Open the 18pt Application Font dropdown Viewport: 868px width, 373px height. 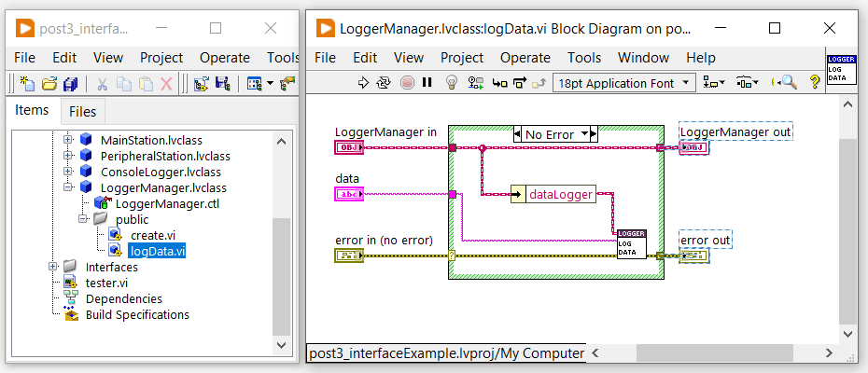(x=623, y=83)
